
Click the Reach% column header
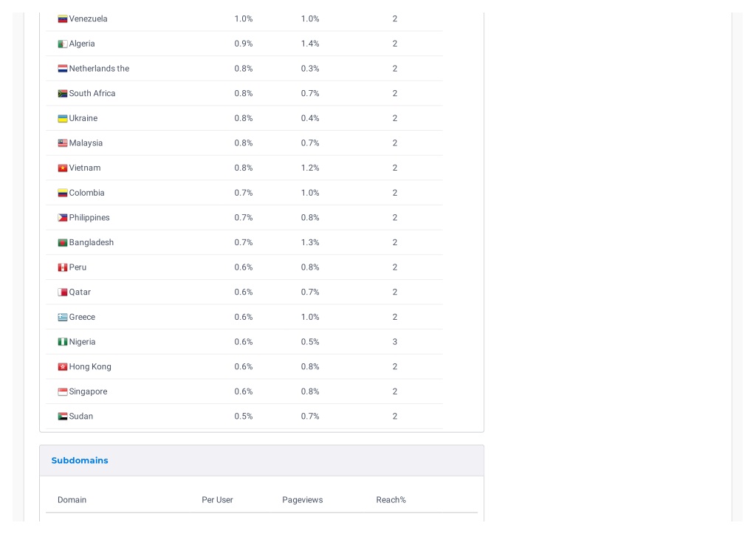(x=391, y=500)
